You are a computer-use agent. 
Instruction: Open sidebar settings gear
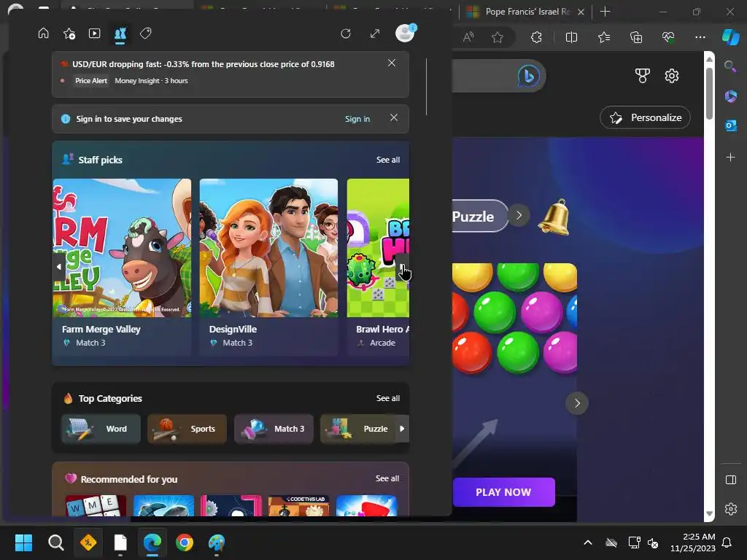[730, 509]
